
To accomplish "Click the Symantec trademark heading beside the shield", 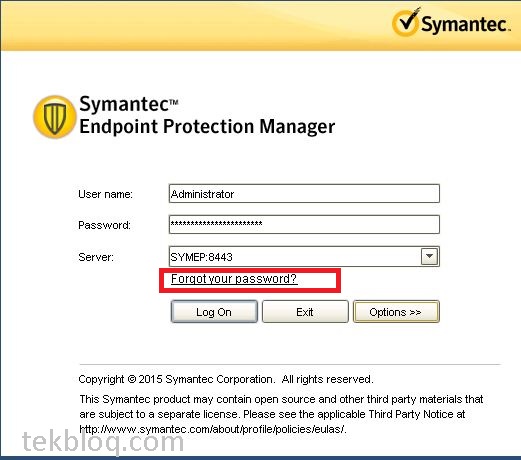I will pyautogui.click(x=129, y=104).
